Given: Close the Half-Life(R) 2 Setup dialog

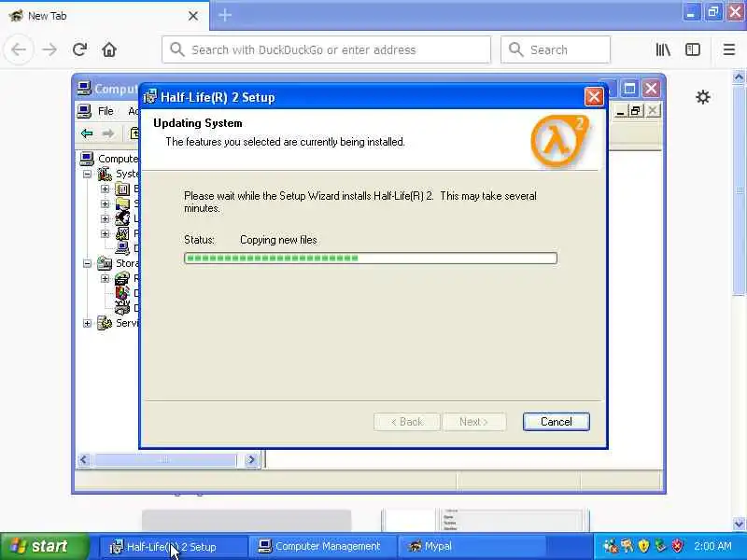Looking at the screenshot, I should tap(594, 97).
